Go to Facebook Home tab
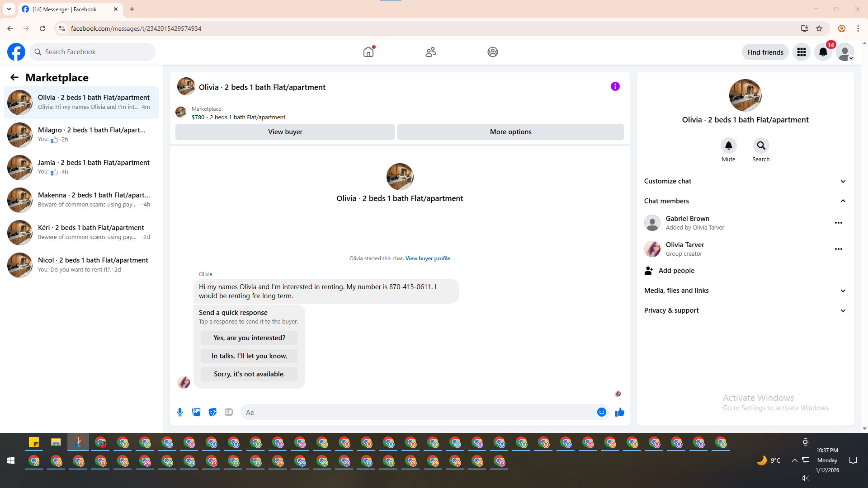This screenshot has width=868, height=488. [x=368, y=52]
